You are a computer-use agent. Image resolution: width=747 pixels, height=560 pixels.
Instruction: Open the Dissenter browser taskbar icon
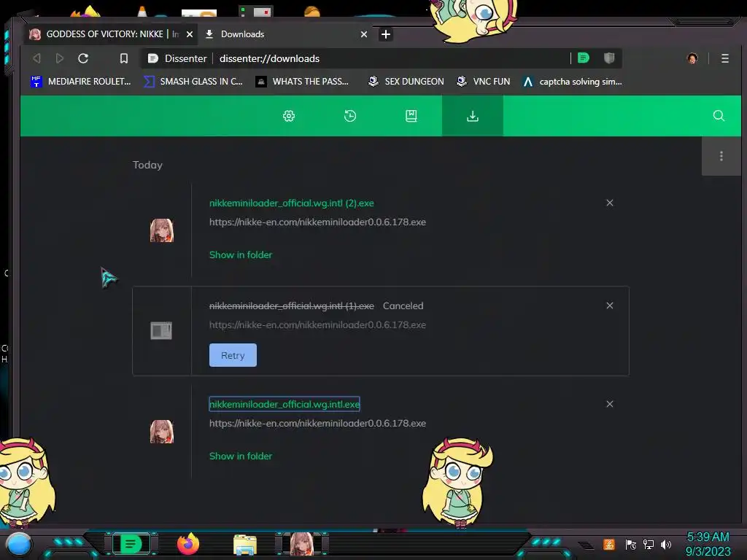(x=131, y=544)
